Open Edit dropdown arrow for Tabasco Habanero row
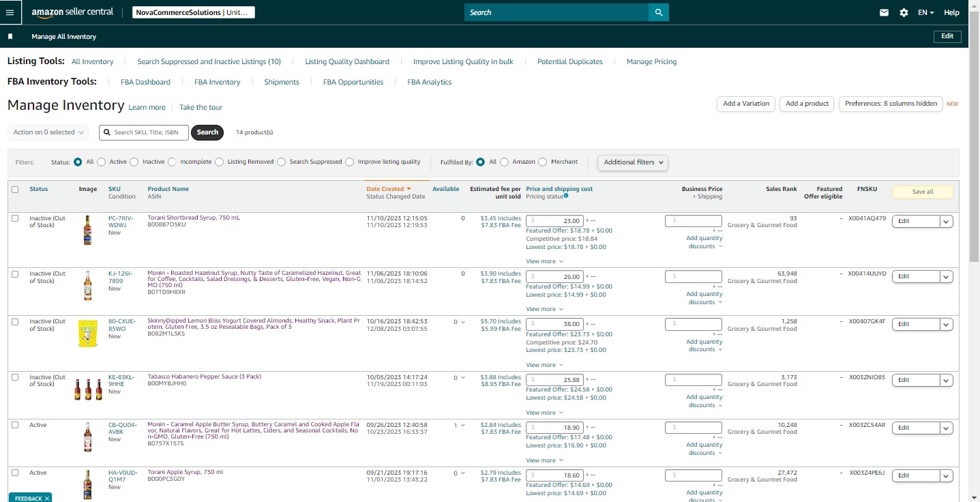 click(946, 380)
